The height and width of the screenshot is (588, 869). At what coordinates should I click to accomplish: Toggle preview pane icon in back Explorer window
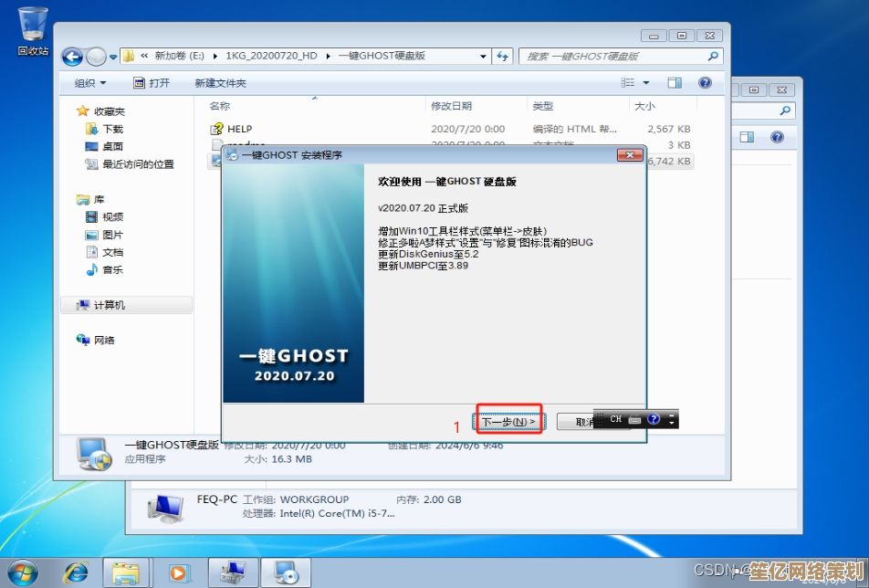pos(747,137)
